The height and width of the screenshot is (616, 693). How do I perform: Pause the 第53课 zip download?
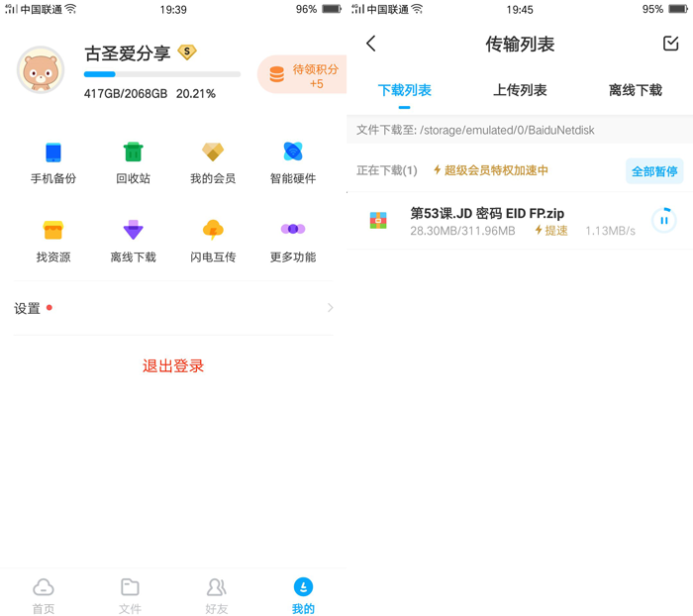click(664, 220)
